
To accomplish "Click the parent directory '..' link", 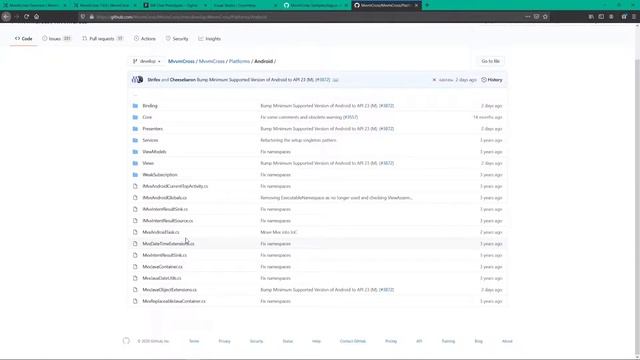I will [x=135, y=95].
